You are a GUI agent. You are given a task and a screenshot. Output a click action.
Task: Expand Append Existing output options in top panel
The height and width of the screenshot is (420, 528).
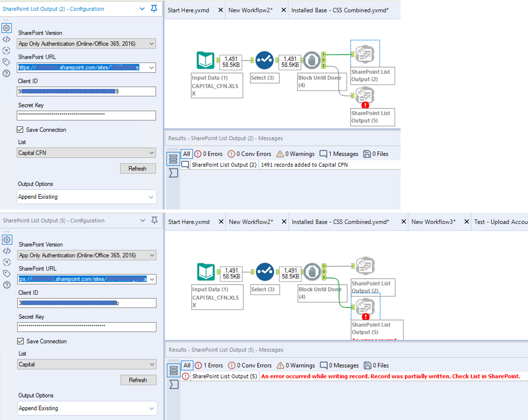87,197
